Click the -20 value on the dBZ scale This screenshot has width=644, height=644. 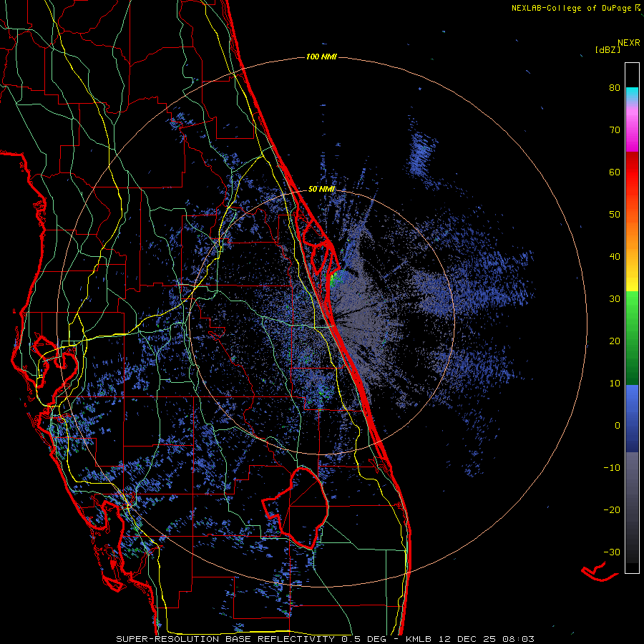click(x=612, y=509)
